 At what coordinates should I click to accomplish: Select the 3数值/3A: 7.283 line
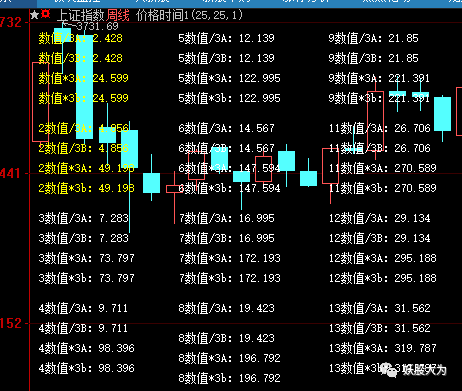coord(84,218)
